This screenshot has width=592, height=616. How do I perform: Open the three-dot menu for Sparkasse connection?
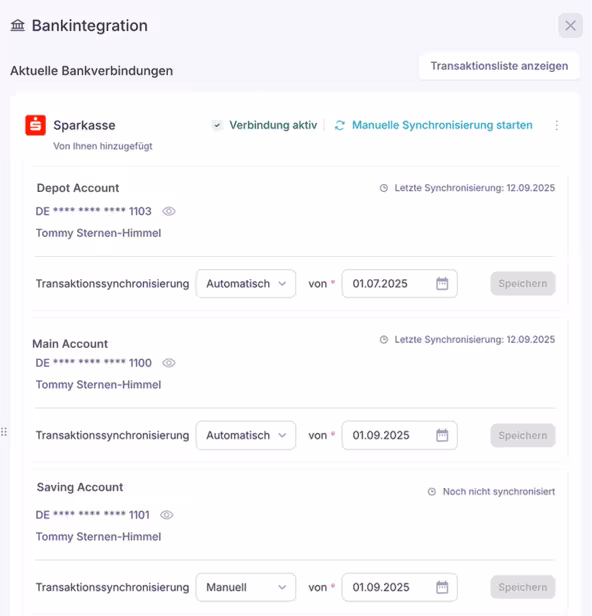pyautogui.click(x=557, y=125)
